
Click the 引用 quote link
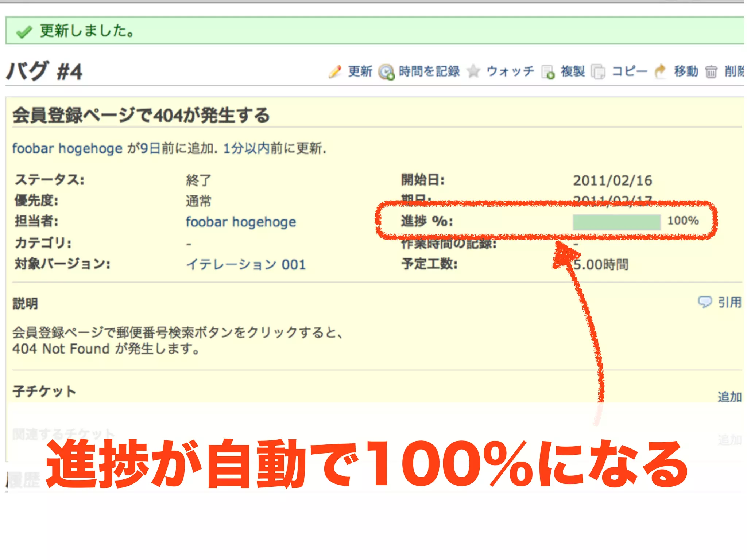point(729,302)
